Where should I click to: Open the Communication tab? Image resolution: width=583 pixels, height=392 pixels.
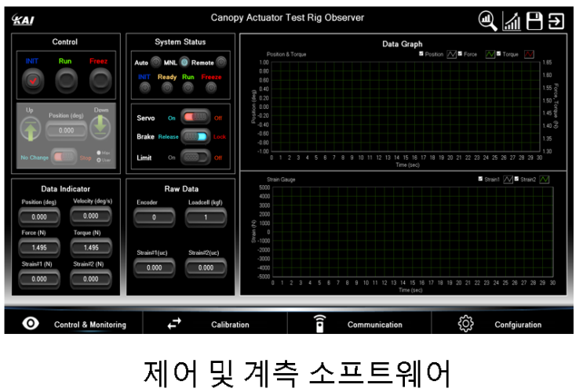coord(359,324)
